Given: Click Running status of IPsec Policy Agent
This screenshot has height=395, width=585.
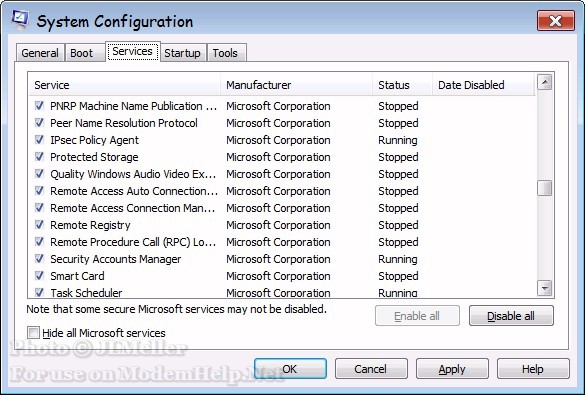Looking at the screenshot, I should pyautogui.click(x=398, y=140).
